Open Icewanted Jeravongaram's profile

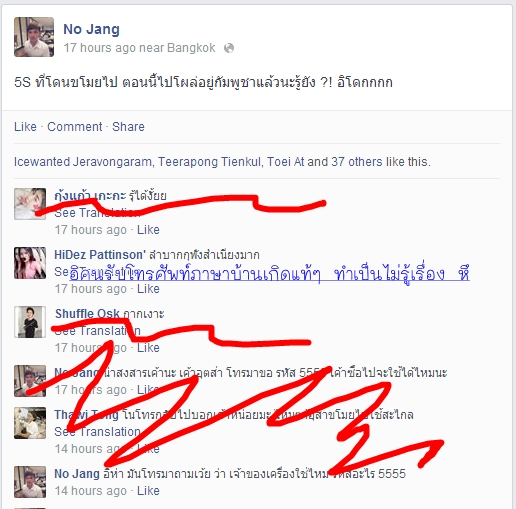pos(83,162)
